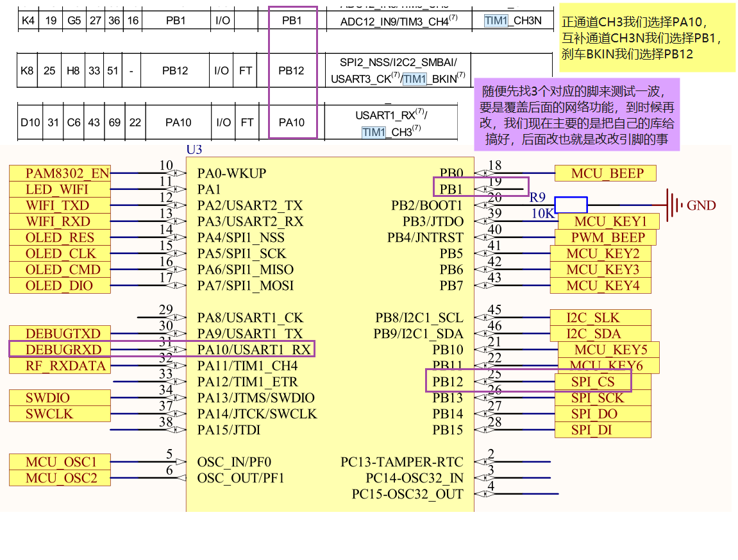The height and width of the screenshot is (560, 738).
Task: Select the PC13-TAMPER-RTC pin label
Action: pos(401,462)
